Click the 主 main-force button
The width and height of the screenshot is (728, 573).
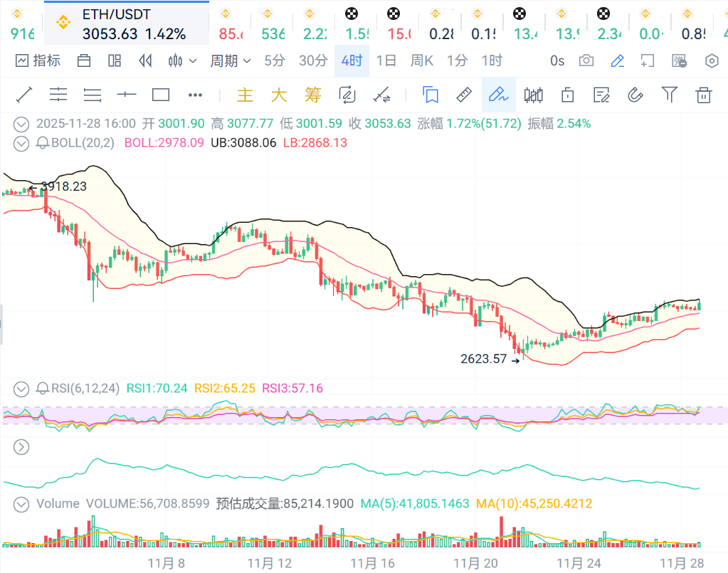click(245, 95)
